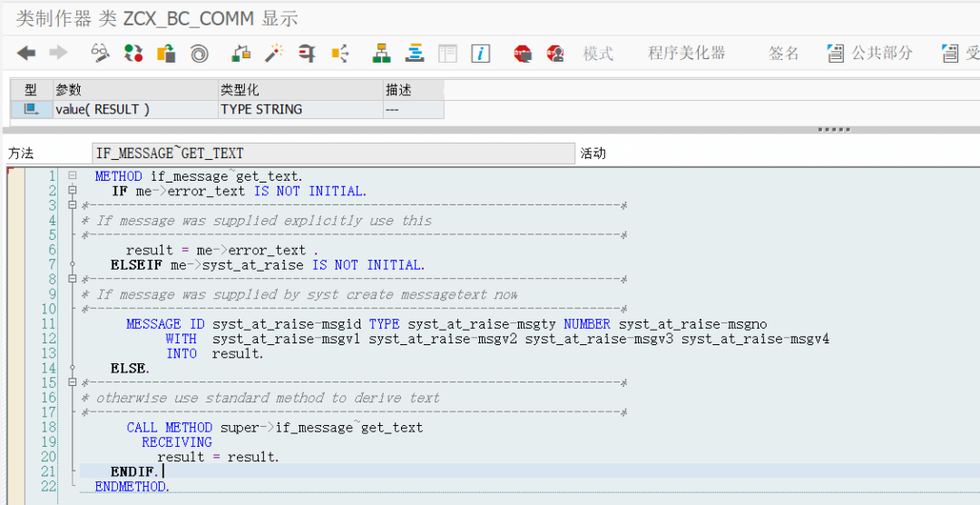Activate the class with magic wand icon
The width and height of the screenshot is (980, 505).
tap(274, 54)
